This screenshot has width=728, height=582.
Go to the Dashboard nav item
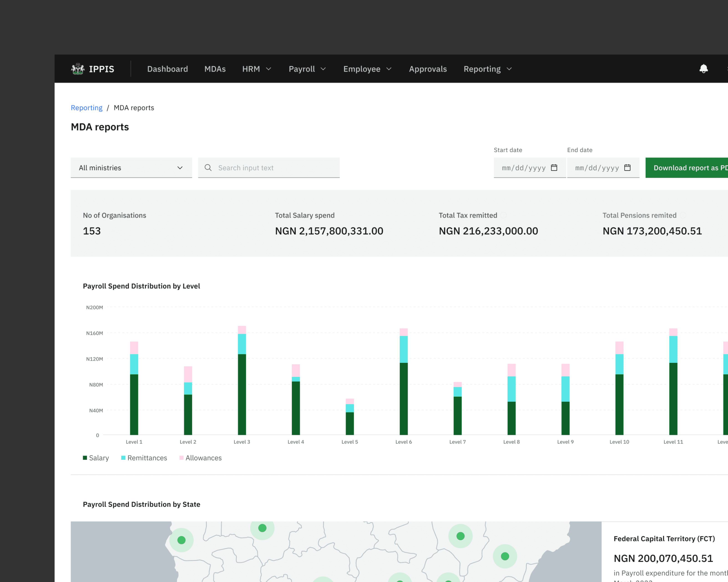[167, 69]
